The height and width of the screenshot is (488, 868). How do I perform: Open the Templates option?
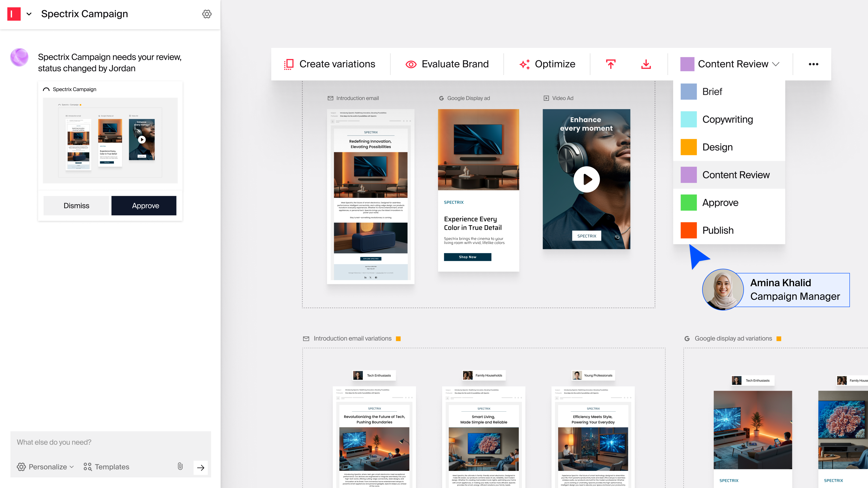click(106, 467)
